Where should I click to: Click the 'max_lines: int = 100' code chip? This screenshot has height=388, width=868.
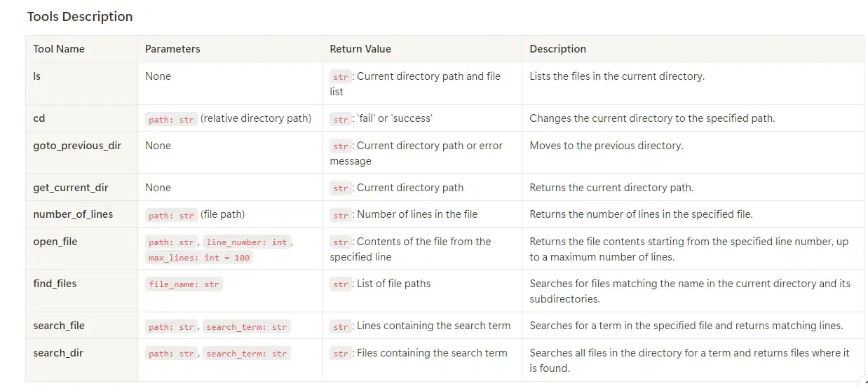click(x=199, y=258)
